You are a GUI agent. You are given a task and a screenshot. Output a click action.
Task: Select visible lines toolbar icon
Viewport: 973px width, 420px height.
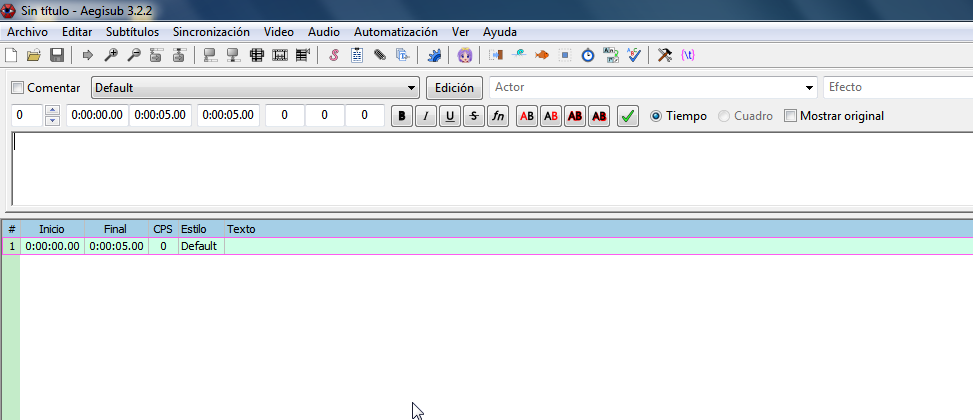point(256,55)
